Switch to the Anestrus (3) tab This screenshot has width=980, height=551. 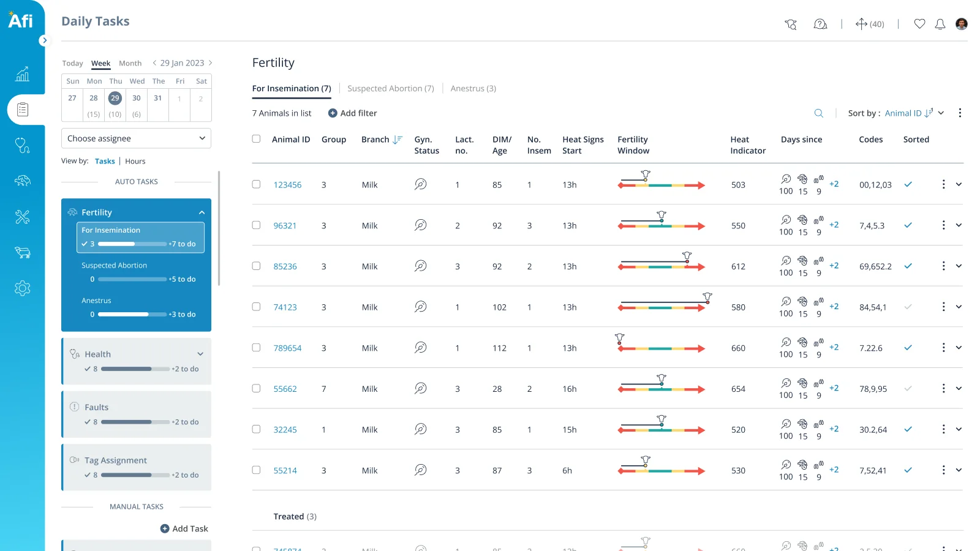click(473, 88)
